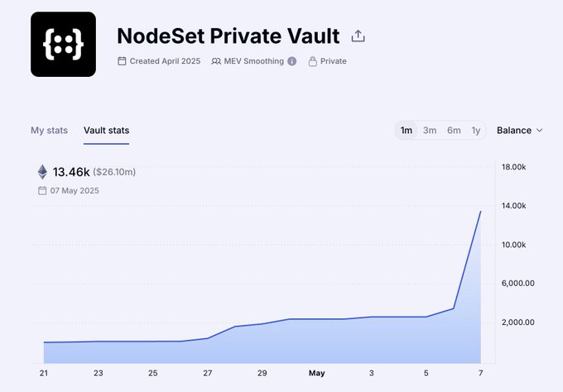Select the 1m time range
563x392 pixels.
[407, 131]
